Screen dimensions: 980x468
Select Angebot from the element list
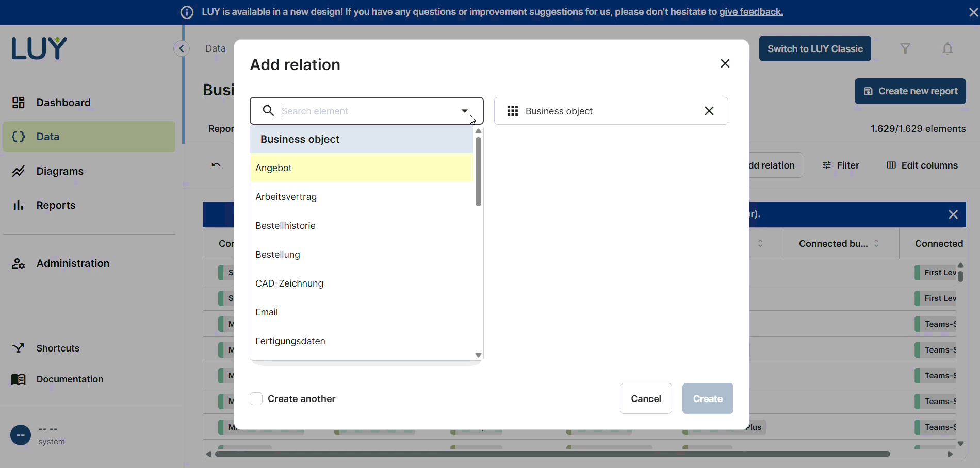tap(274, 168)
